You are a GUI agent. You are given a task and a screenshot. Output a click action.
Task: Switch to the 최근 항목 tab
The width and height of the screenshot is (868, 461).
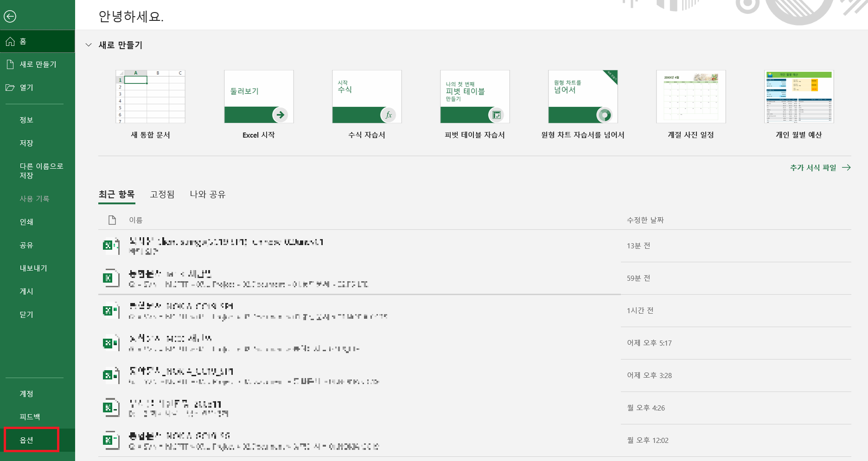(116, 195)
